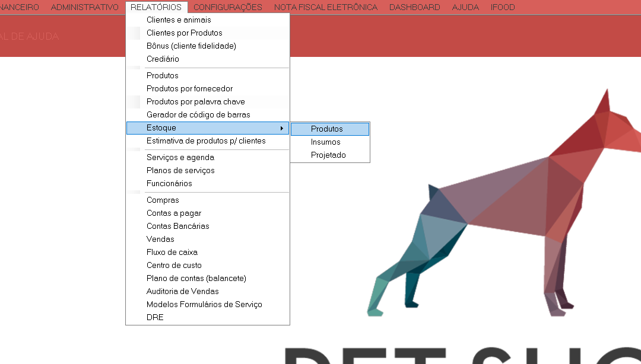Open Serviços e agenda report
The height and width of the screenshot is (364, 641).
click(x=208, y=157)
